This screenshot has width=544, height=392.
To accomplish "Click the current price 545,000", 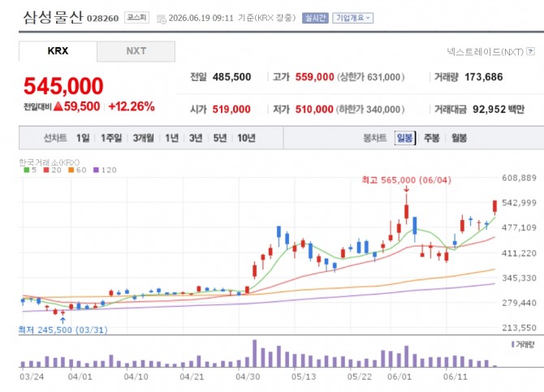I will (63, 86).
